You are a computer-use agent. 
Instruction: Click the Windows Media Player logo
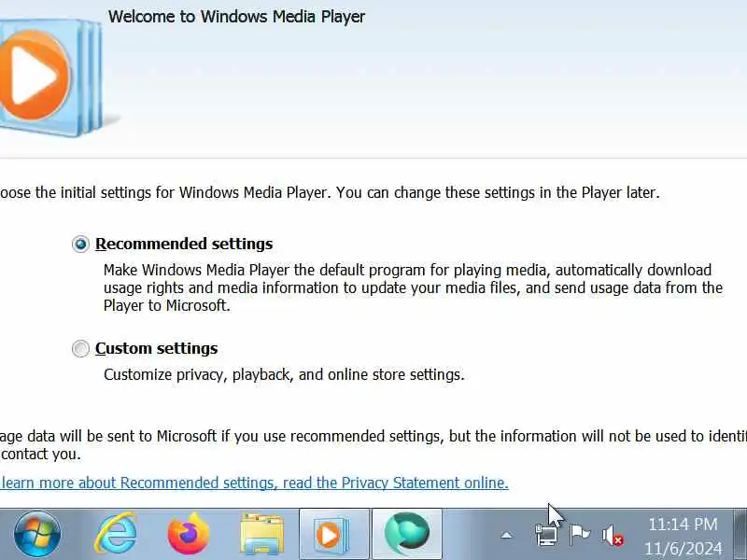coord(50,77)
